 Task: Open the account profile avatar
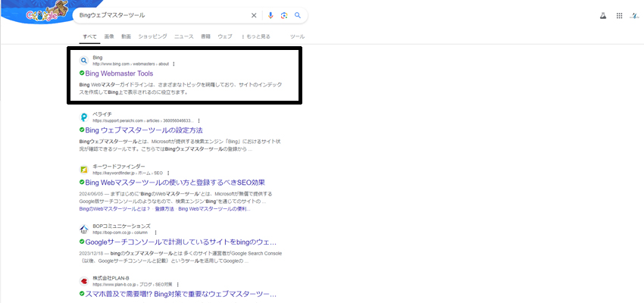tap(635, 16)
